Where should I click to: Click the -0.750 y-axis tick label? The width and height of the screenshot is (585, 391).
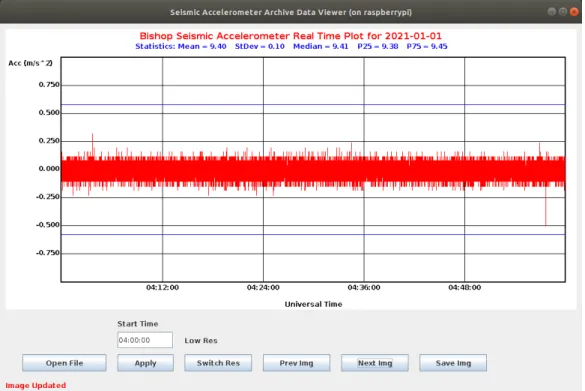pyautogui.click(x=48, y=253)
